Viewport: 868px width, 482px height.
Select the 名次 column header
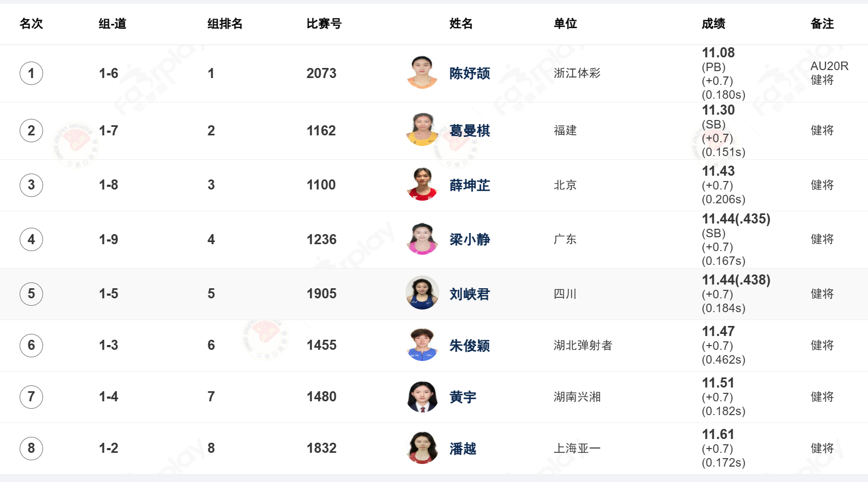pos(31,23)
